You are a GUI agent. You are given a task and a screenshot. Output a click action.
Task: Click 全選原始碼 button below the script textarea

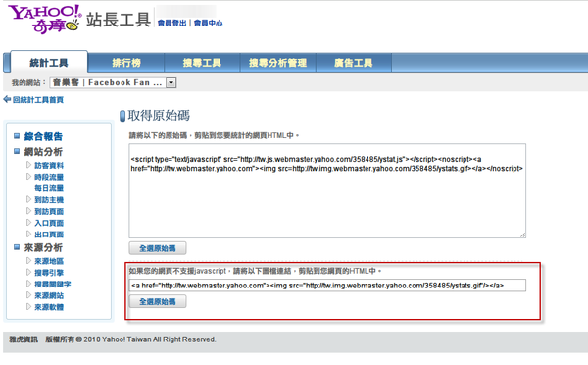(x=158, y=248)
